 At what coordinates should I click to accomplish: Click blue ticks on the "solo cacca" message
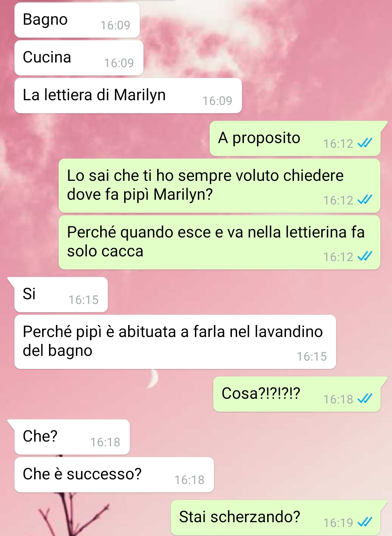[365, 256]
